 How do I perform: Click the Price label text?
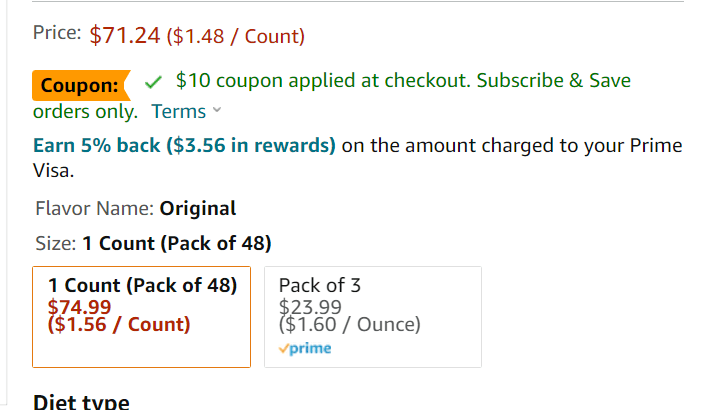pos(57,32)
